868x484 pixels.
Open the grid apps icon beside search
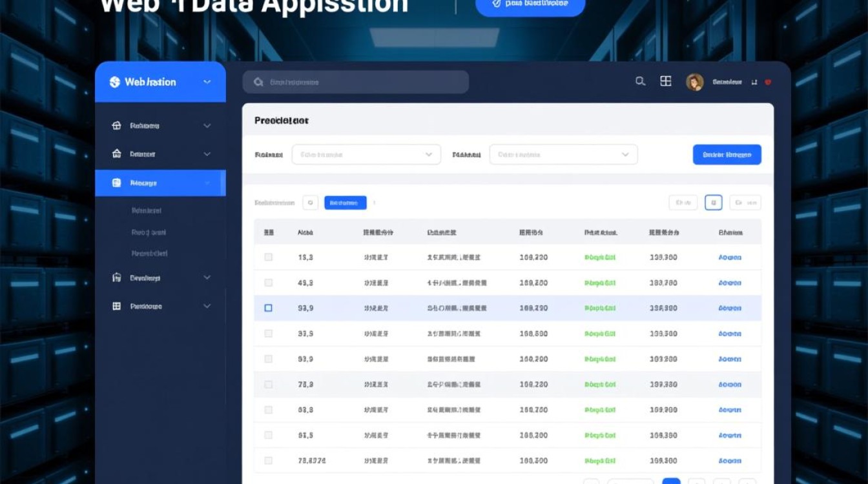click(x=666, y=82)
